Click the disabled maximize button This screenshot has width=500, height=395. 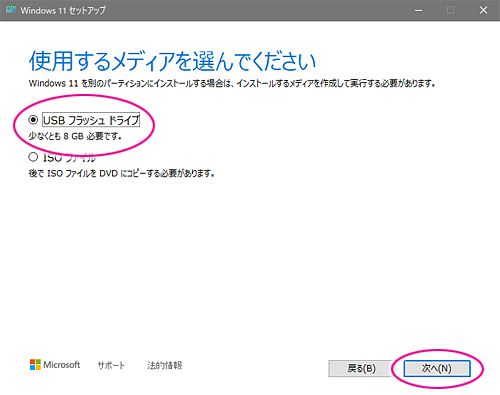click(x=451, y=10)
